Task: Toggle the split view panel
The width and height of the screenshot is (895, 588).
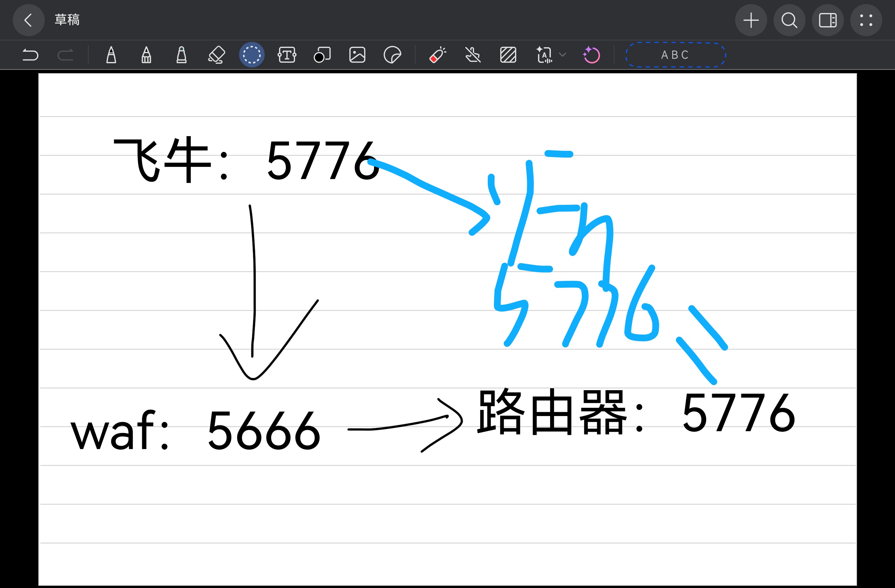Action: click(828, 20)
